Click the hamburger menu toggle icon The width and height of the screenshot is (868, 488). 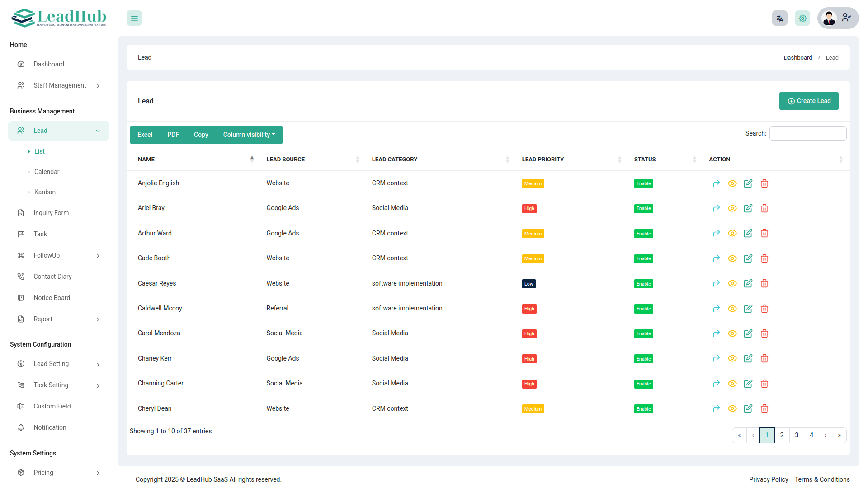pyautogui.click(x=134, y=19)
